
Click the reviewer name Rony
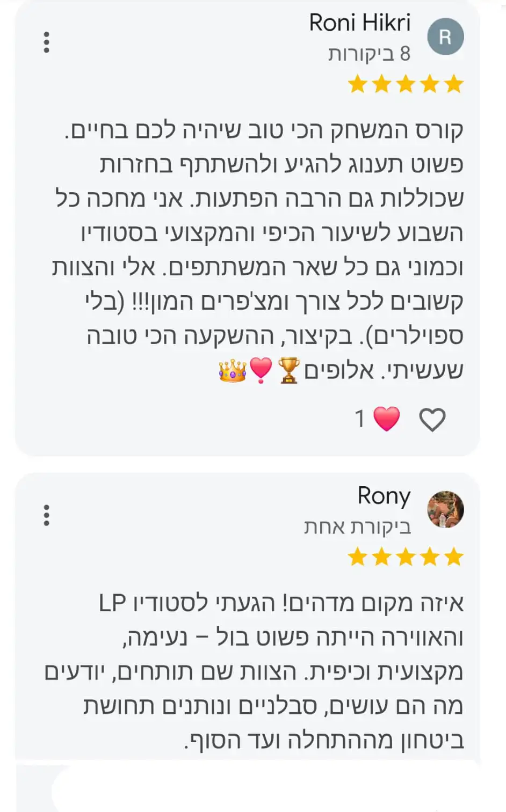coord(384,496)
